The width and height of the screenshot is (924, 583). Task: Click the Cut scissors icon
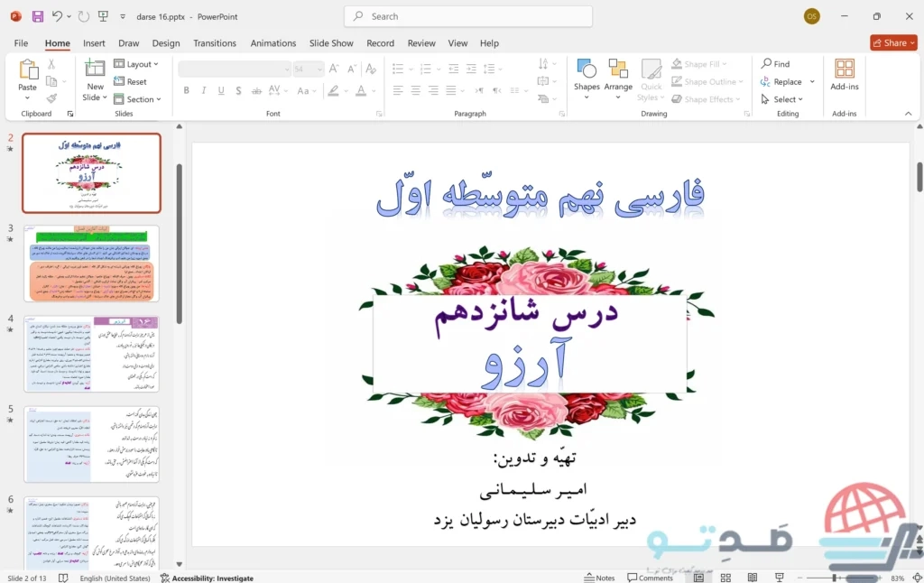tap(51, 64)
